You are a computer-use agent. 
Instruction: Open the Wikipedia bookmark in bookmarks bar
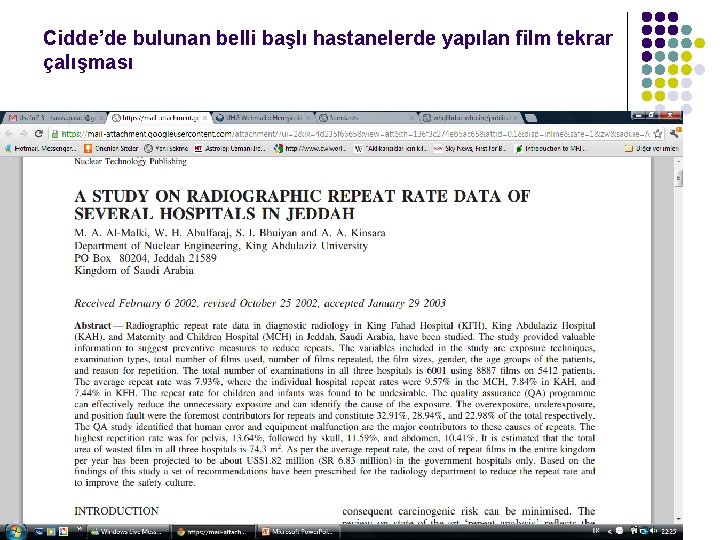(391, 148)
